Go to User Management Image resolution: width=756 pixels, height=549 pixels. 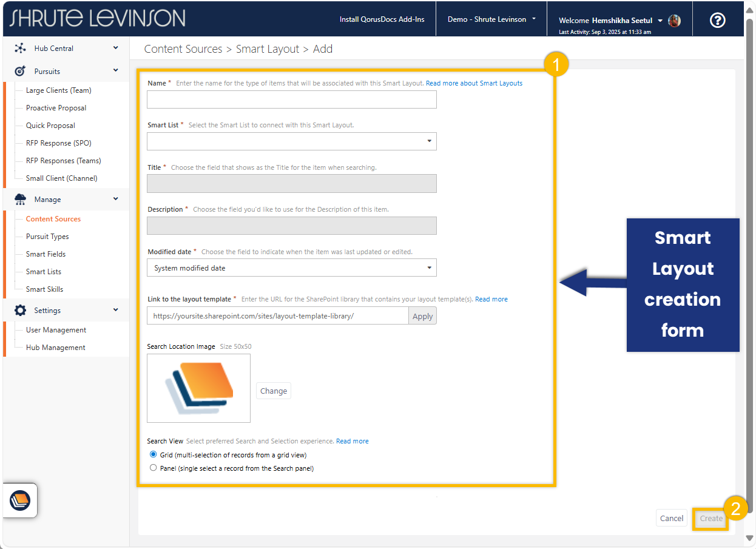click(x=56, y=330)
